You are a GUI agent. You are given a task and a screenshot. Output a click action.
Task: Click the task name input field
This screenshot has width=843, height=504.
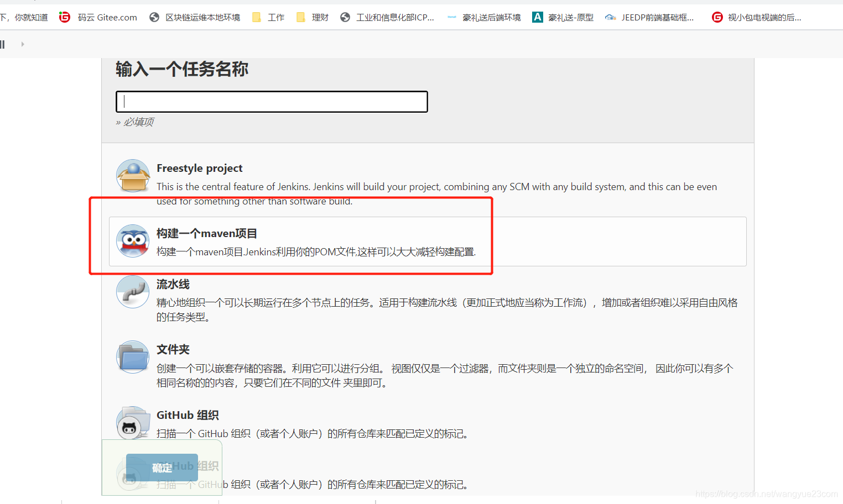(x=272, y=102)
